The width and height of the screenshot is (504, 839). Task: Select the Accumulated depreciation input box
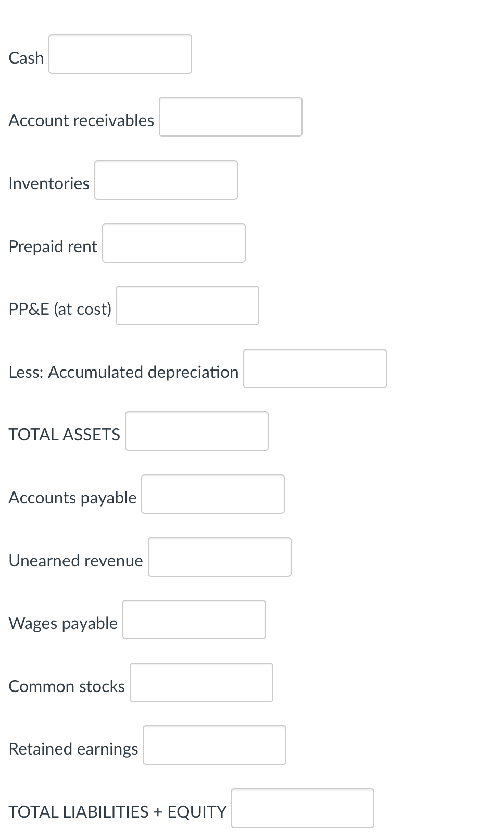click(314, 368)
